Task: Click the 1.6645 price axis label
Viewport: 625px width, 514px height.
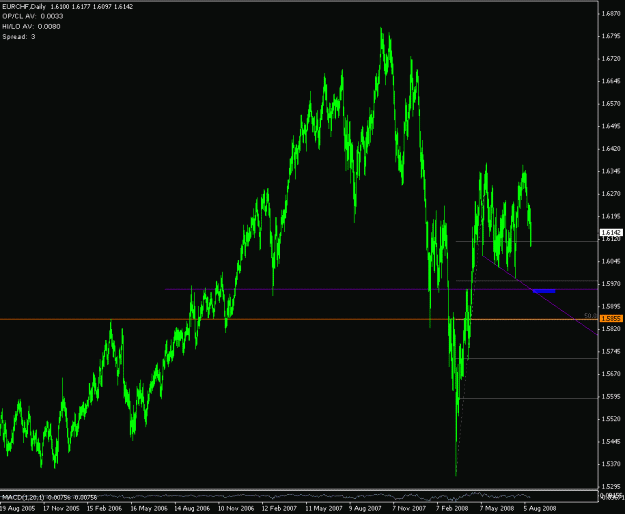Action: pos(611,81)
